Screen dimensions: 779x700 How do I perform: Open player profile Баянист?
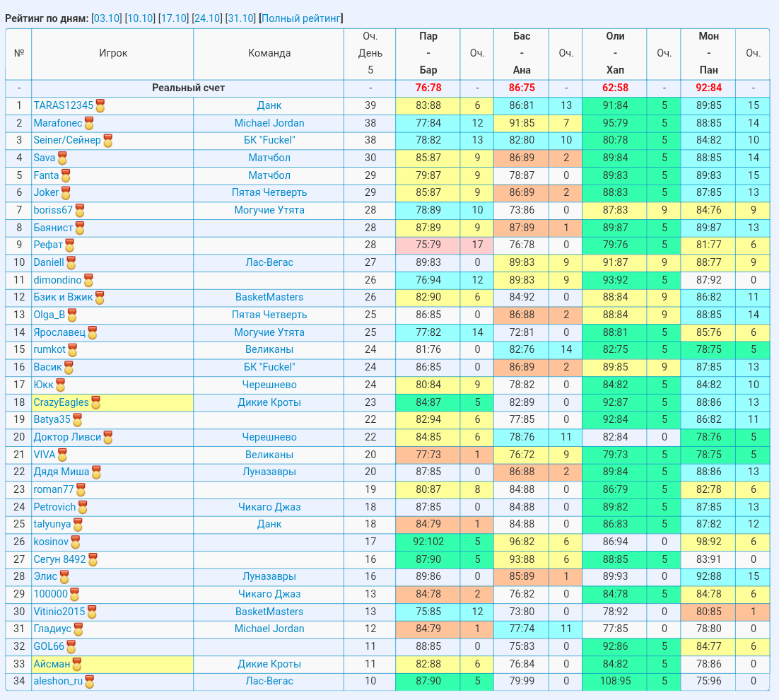coord(53,228)
